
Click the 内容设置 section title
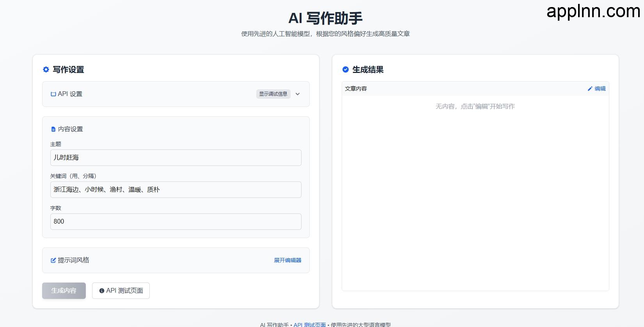71,129
